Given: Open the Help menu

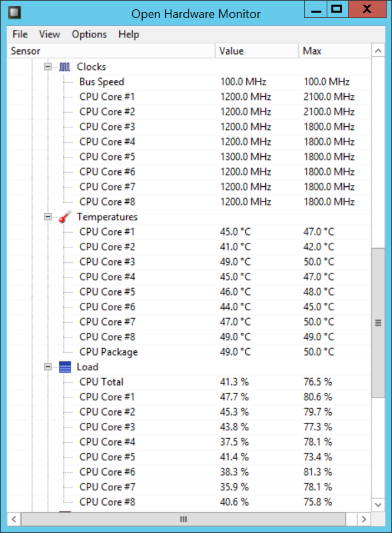Looking at the screenshot, I should tap(129, 34).
